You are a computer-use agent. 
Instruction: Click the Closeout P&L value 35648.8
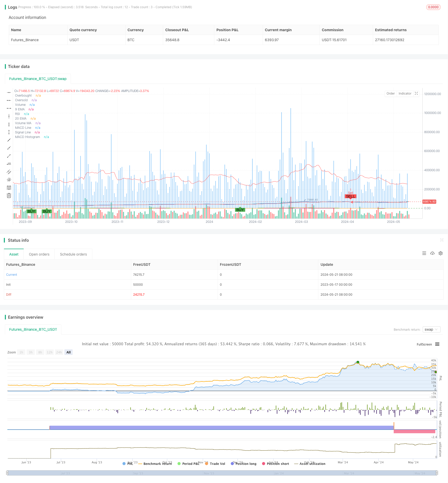[172, 40]
